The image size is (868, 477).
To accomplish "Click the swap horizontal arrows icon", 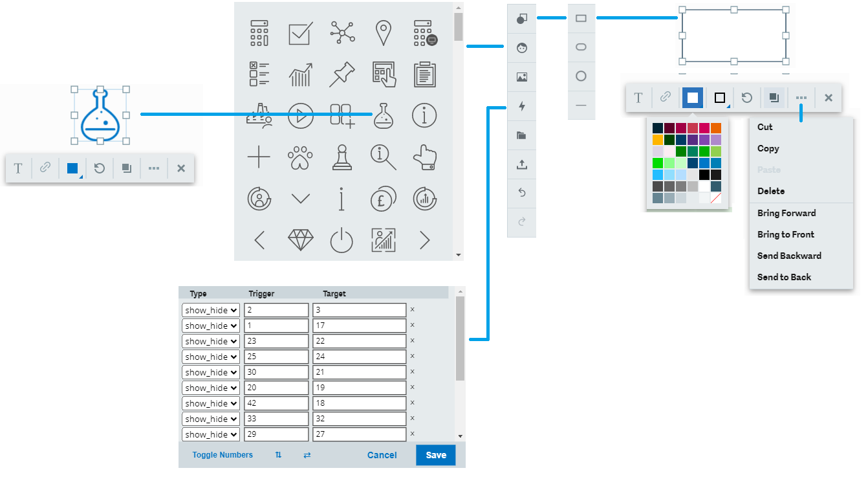I will [307, 455].
